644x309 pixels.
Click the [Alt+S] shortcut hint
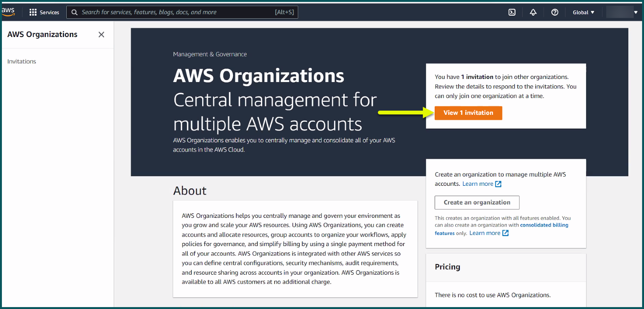tap(284, 12)
